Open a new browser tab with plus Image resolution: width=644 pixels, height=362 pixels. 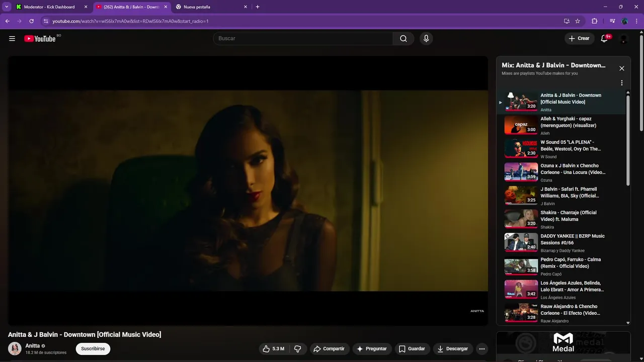pyautogui.click(x=258, y=7)
